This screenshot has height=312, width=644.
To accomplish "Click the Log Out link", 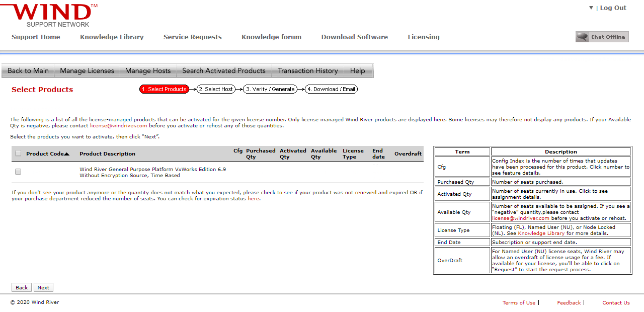I will 613,8.
